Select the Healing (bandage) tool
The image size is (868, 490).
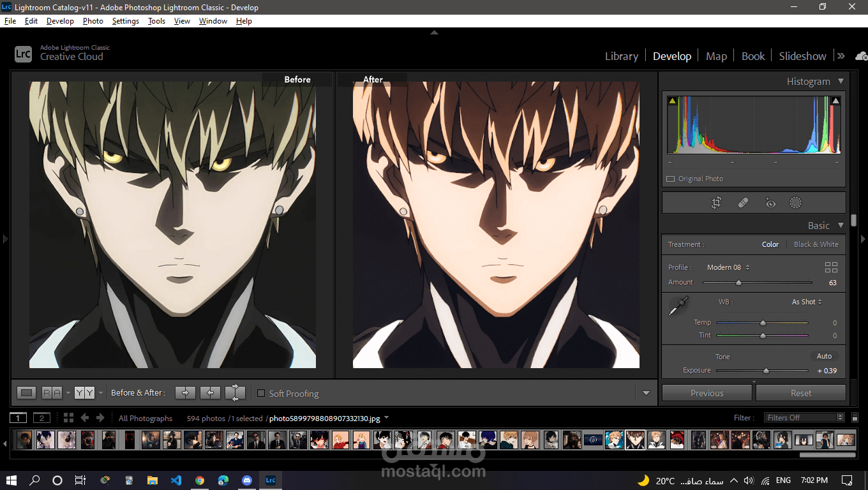click(743, 203)
